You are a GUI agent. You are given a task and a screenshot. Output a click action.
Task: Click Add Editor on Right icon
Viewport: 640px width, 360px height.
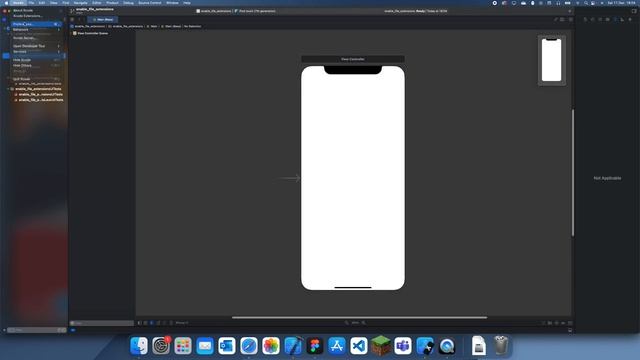click(x=571, y=19)
